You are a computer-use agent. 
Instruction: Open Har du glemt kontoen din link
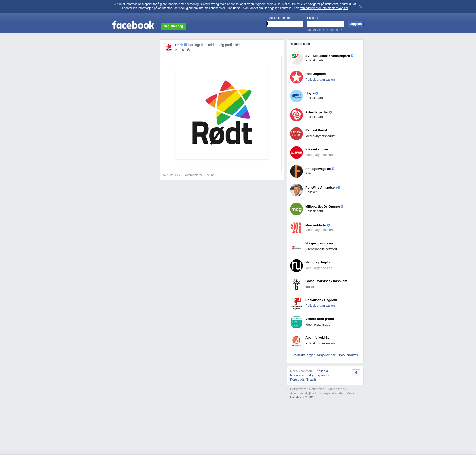tap(324, 30)
